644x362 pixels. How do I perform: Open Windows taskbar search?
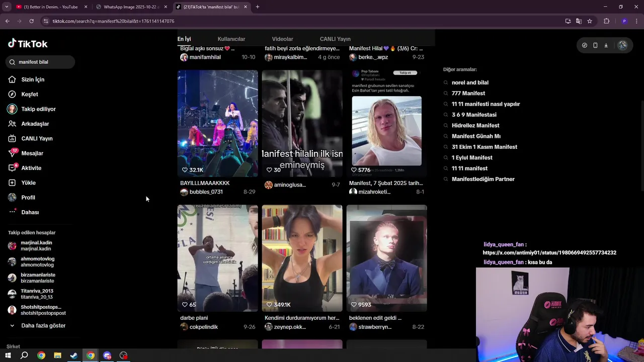(x=24, y=355)
